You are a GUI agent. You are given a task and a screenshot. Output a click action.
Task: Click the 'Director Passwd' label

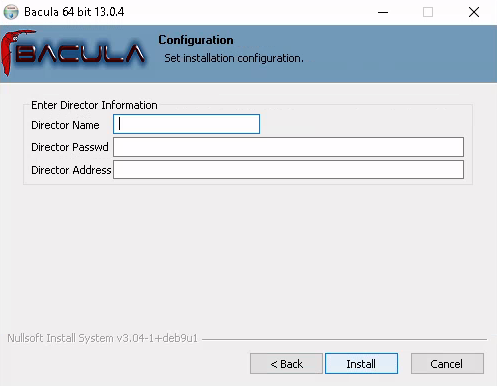click(x=70, y=147)
